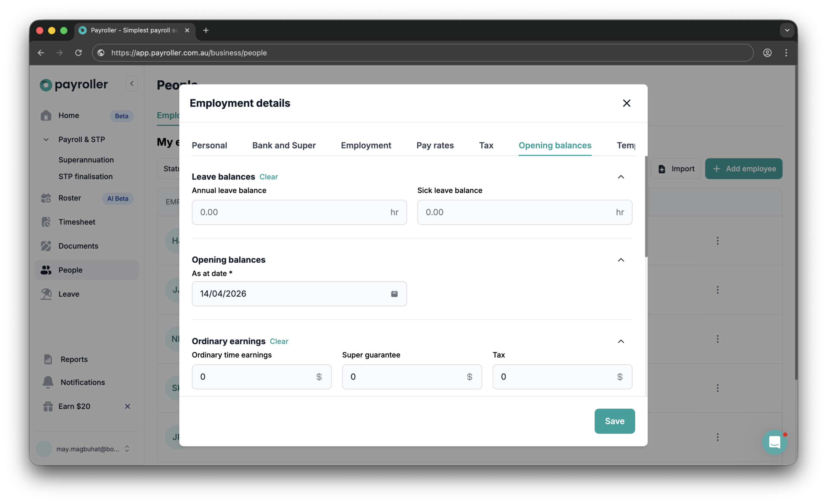
Task: Open the Timesheet section
Action: click(77, 222)
